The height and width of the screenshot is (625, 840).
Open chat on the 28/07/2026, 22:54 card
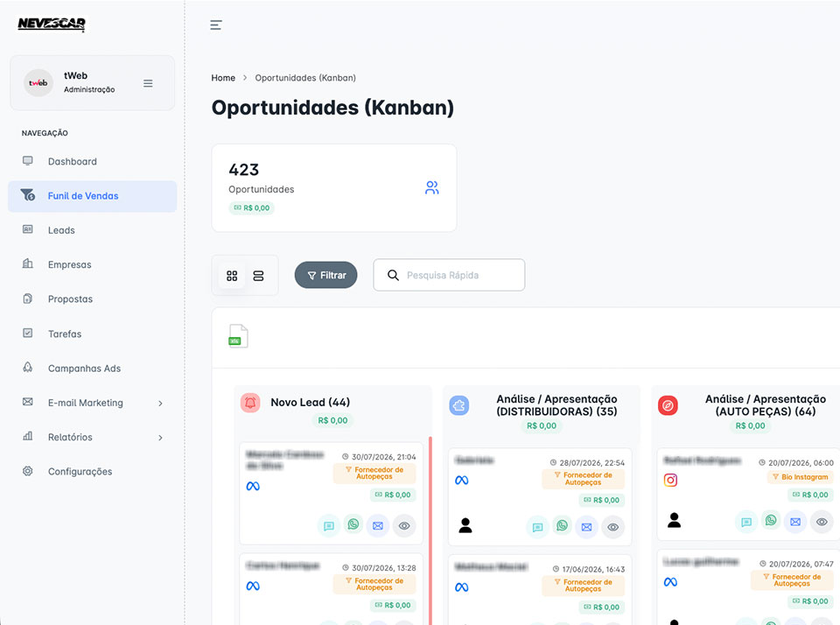click(538, 528)
